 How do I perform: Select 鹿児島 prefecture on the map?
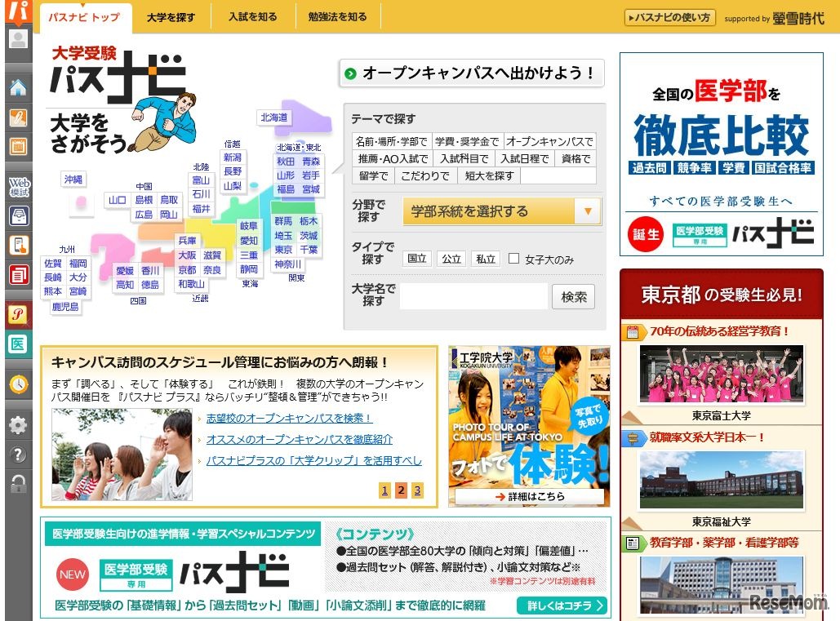pos(65,307)
